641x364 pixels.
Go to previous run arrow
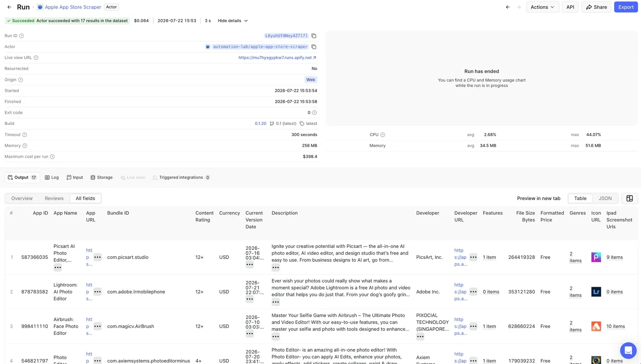[x=508, y=7]
